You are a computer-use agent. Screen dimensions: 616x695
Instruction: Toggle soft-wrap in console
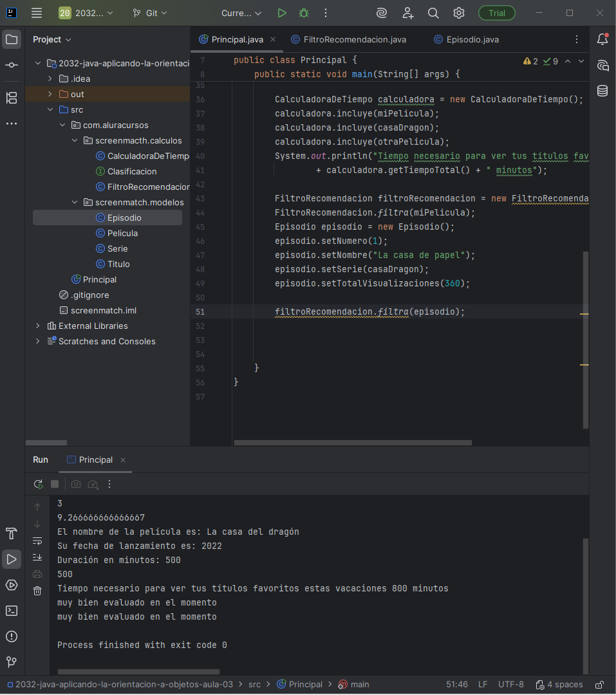[37, 541]
